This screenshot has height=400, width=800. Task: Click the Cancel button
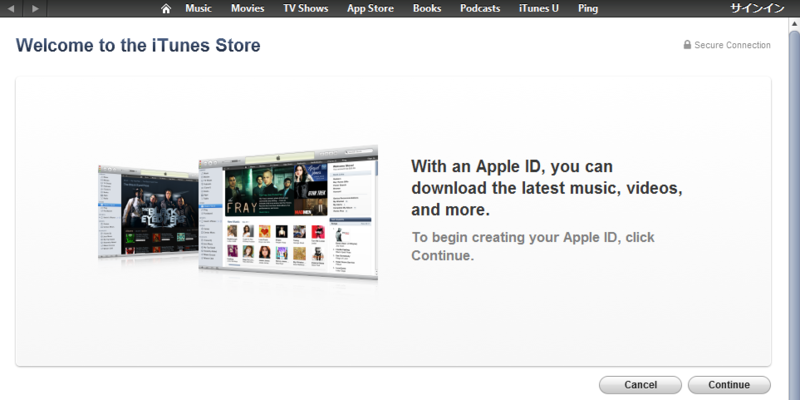click(x=640, y=385)
